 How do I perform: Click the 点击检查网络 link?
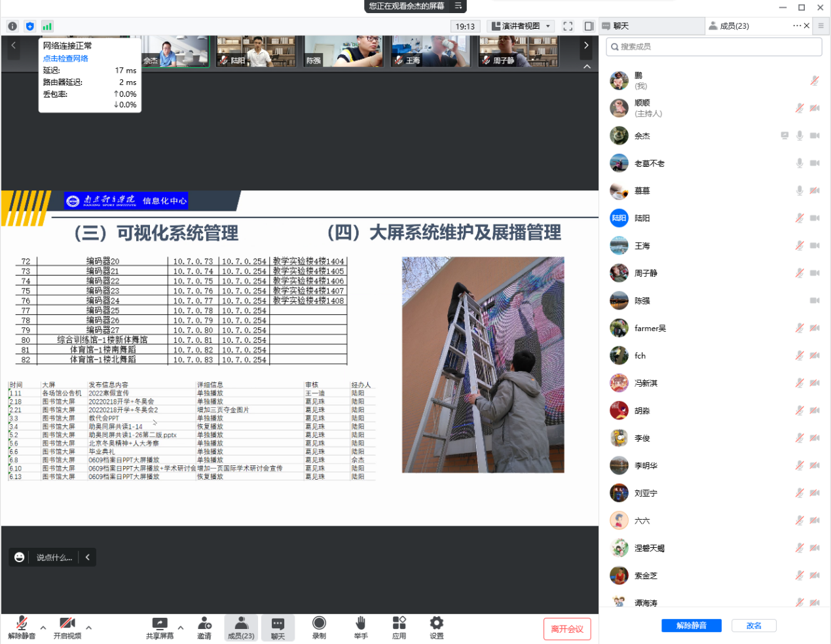[65, 58]
